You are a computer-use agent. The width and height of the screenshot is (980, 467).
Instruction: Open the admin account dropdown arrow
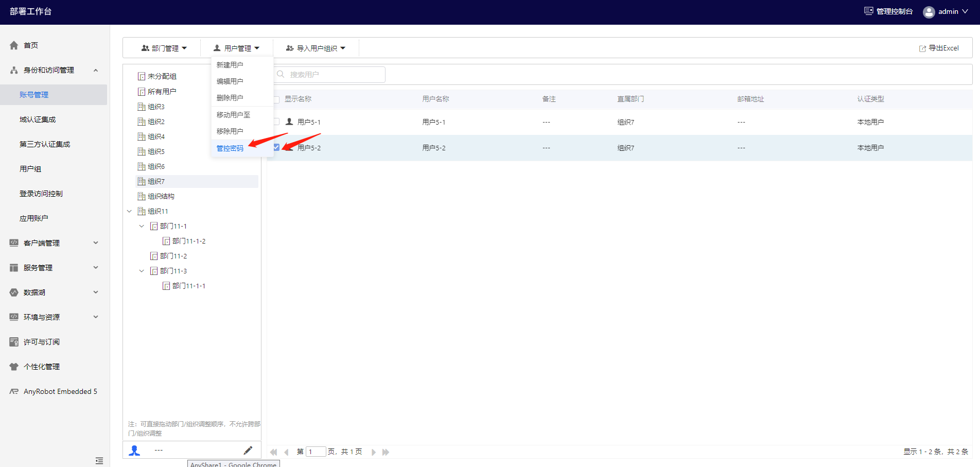[965, 11]
